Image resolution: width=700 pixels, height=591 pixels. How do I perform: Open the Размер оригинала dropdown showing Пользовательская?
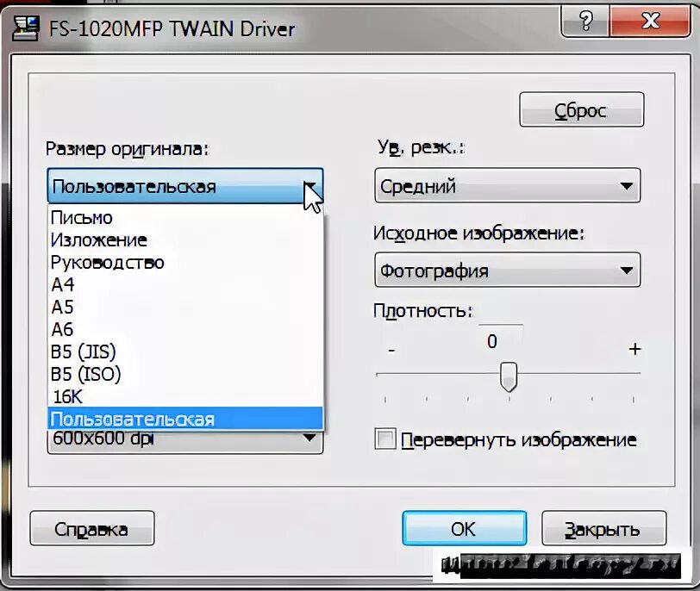coord(184,185)
